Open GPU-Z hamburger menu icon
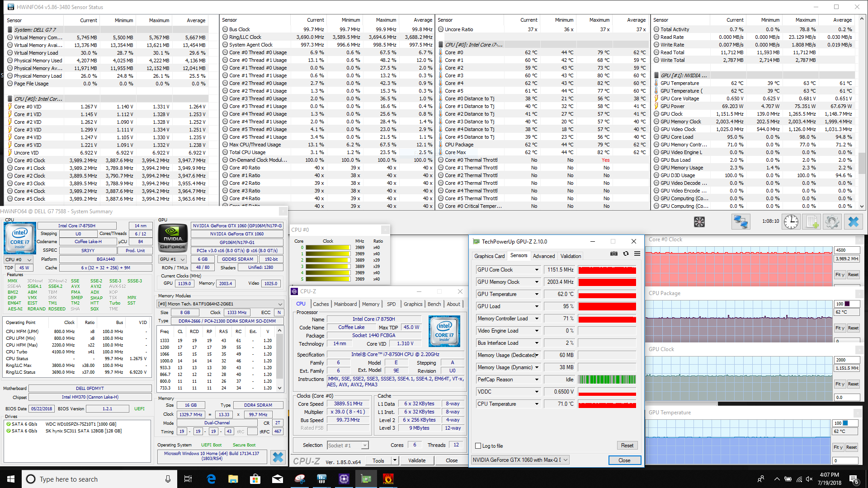This screenshot has width=868, height=488. [x=637, y=254]
